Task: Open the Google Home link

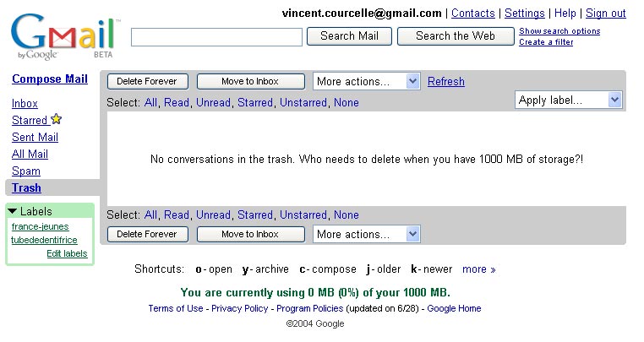Action: (454, 308)
